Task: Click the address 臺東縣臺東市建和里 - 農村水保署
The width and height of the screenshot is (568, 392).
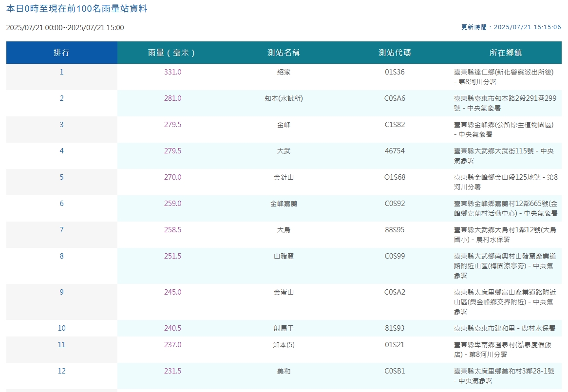Action: tap(505, 328)
